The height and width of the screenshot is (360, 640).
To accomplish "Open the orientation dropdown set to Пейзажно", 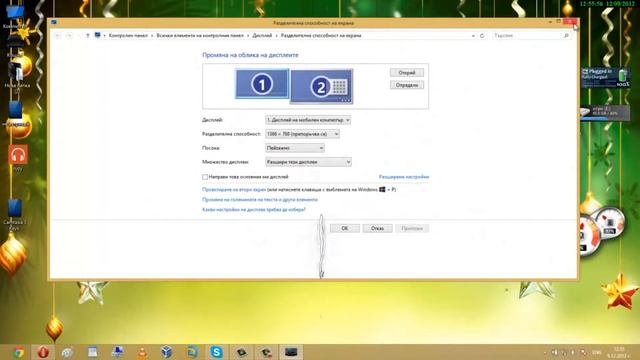I will tap(295, 148).
